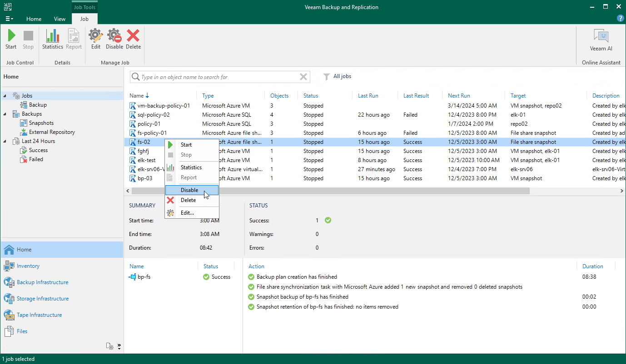Click the horizontal scrollbar right arrow
The image size is (626, 364).
click(x=622, y=191)
